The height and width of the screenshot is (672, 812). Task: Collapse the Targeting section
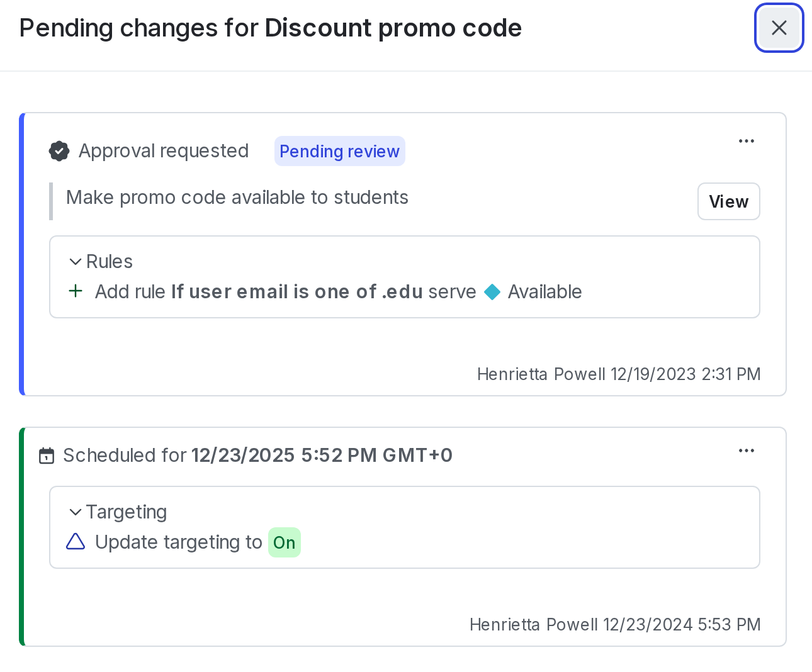(x=76, y=512)
